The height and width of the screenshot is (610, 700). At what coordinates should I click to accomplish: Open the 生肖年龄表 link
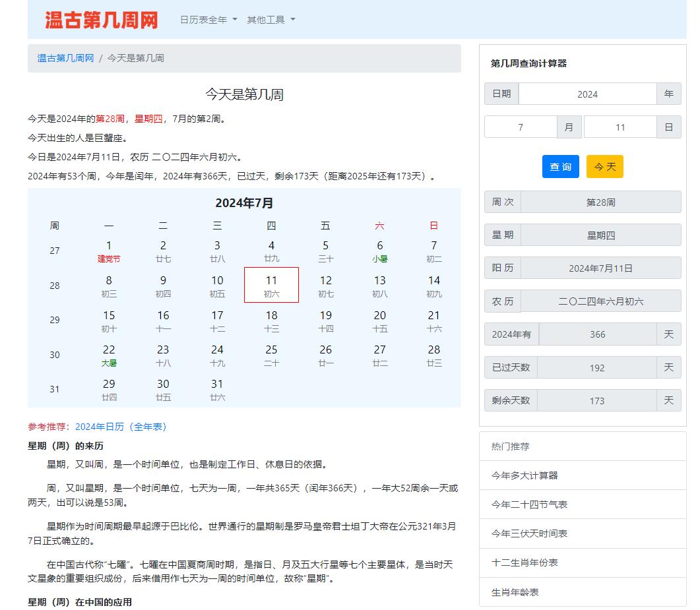pos(516,592)
